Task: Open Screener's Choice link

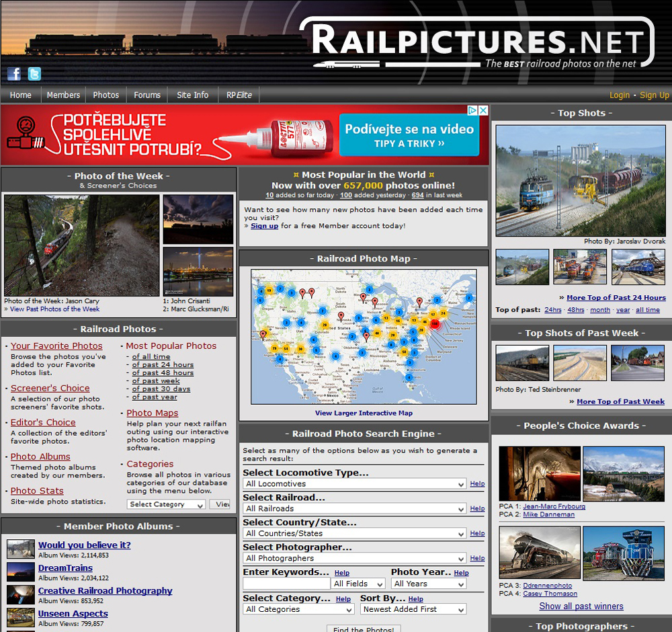Action: 50,388
